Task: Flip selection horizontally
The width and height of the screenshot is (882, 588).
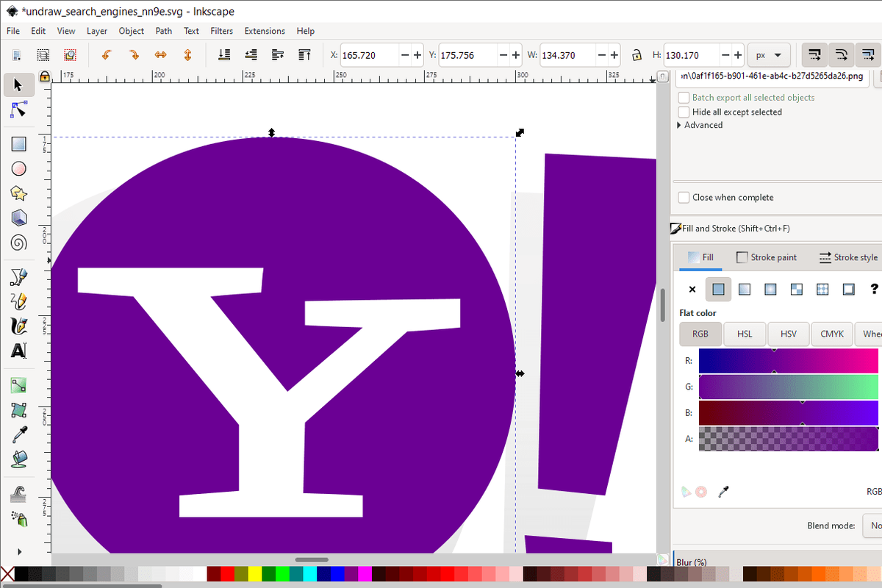Action: [x=160, y=55]
